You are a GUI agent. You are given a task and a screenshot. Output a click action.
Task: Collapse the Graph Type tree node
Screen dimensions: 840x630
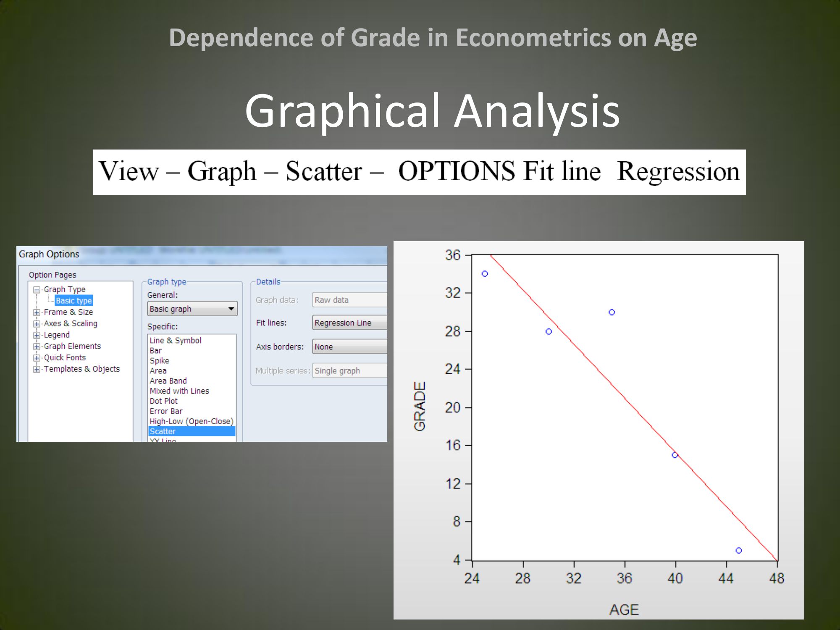pyautogui.click(x=37, y=290)
